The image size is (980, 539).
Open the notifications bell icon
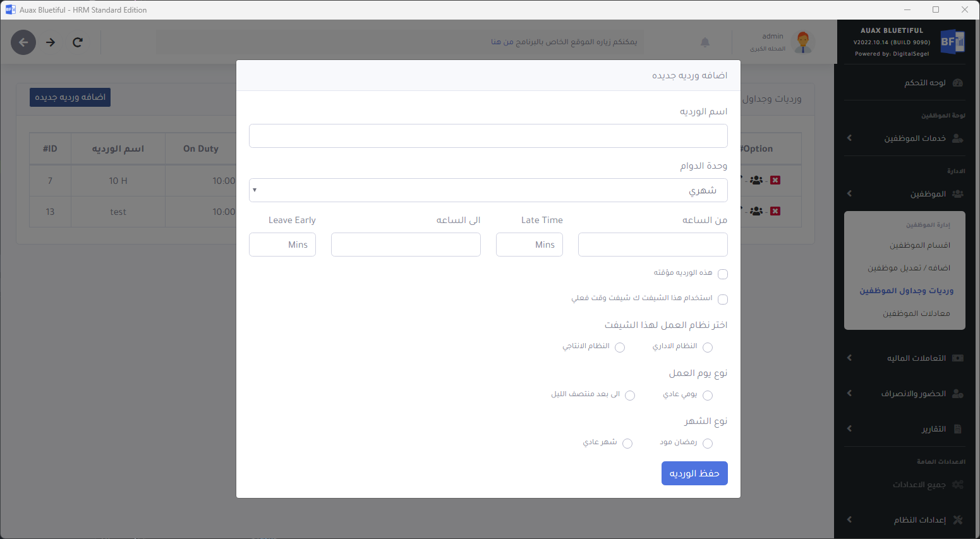(x=705, y=42)
